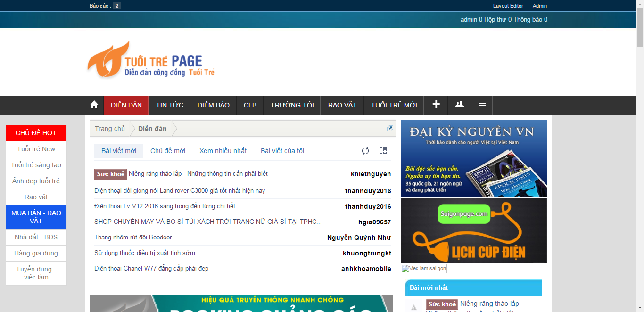
Task: Open Admin link in top bar
Action: [540, 6]
